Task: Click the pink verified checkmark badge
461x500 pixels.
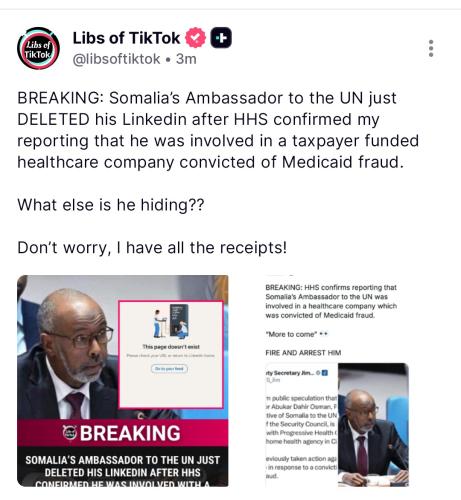Action: 196,37
